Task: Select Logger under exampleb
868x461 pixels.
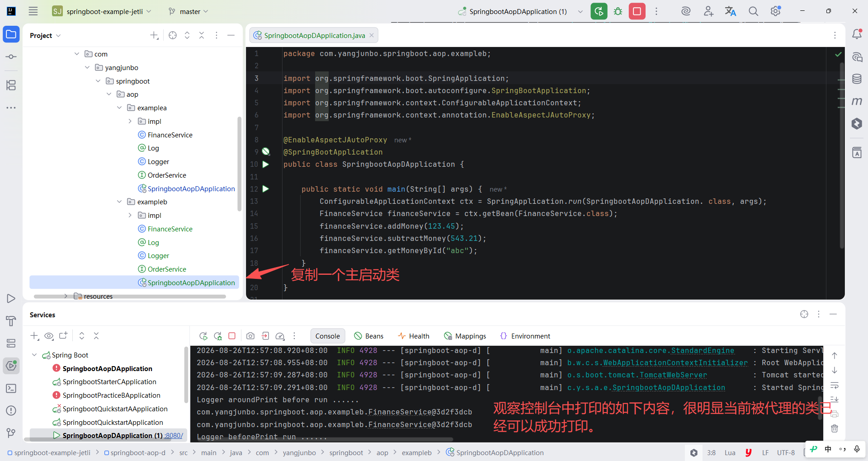Action: coord(158,255)
